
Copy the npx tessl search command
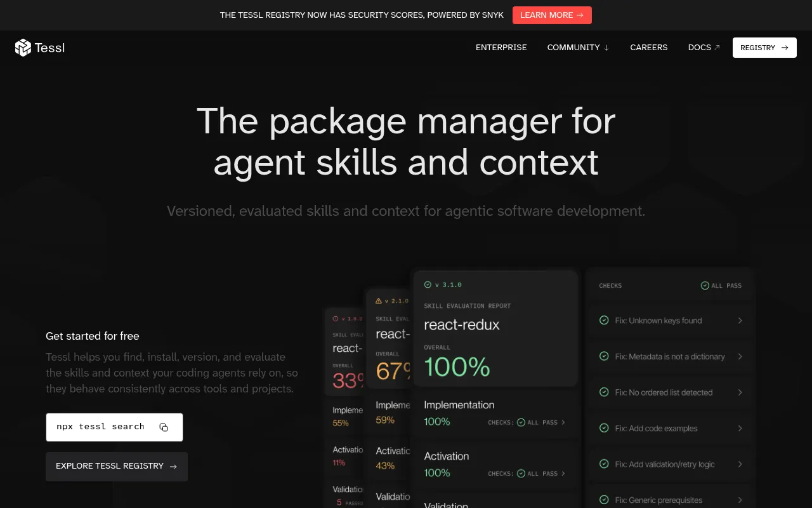pos(164,427)
